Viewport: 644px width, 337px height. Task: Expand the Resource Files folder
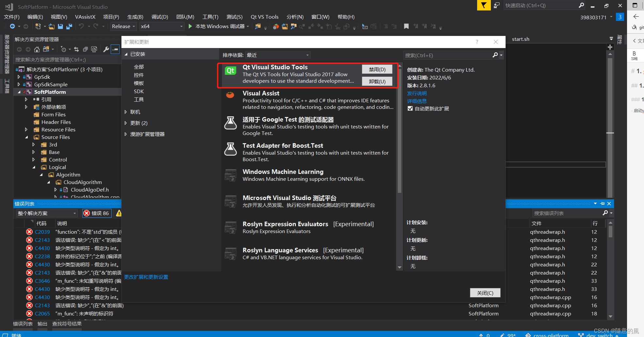point(26,130)
